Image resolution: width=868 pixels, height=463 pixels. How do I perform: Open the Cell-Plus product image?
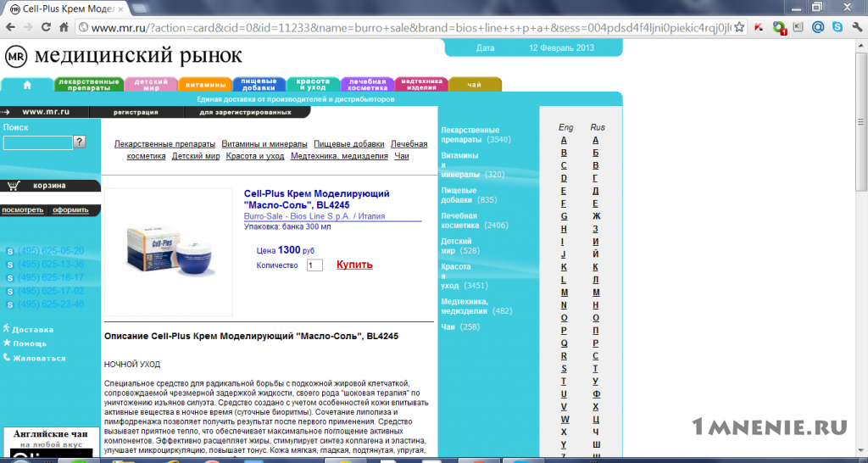(169, 252)
